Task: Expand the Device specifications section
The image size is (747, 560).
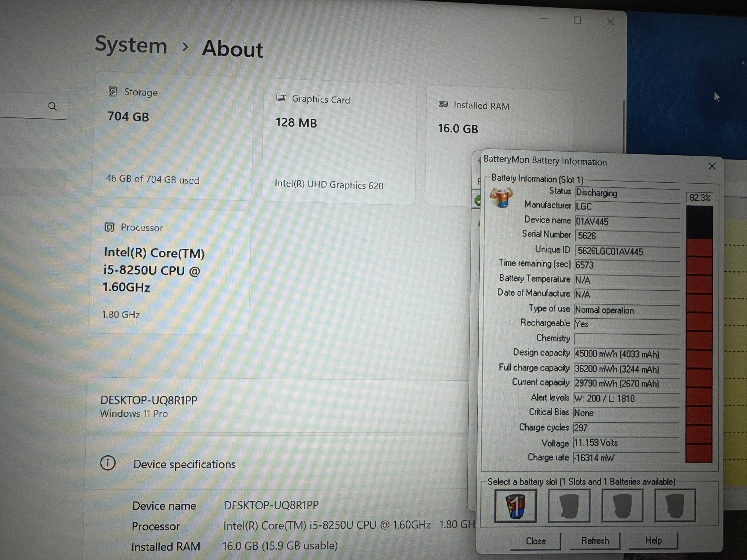Action: click(x=184, y=464)
